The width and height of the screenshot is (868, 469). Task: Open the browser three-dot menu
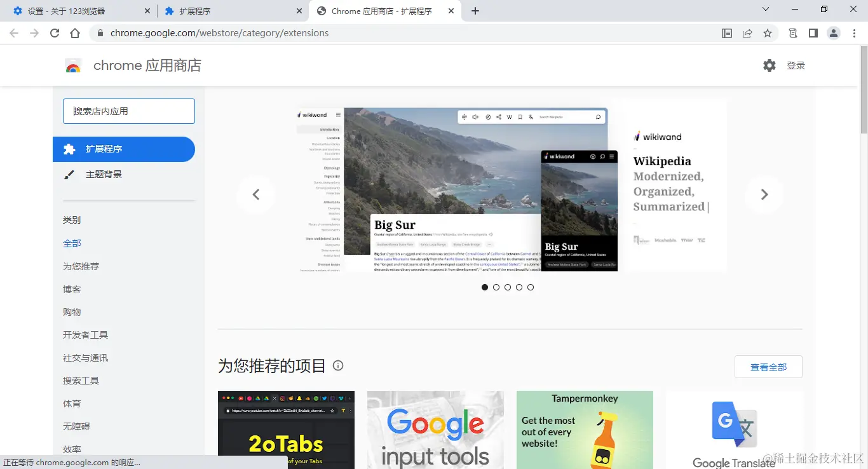(855, 33)
